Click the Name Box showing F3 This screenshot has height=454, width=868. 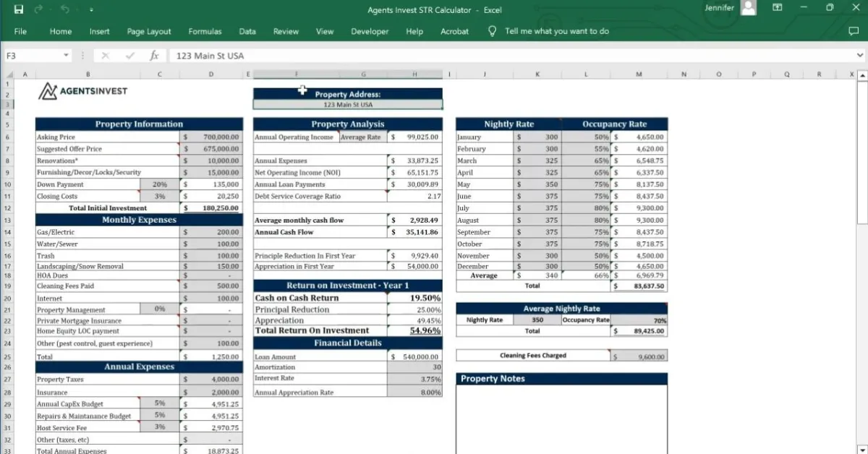(x=33, y=56)
